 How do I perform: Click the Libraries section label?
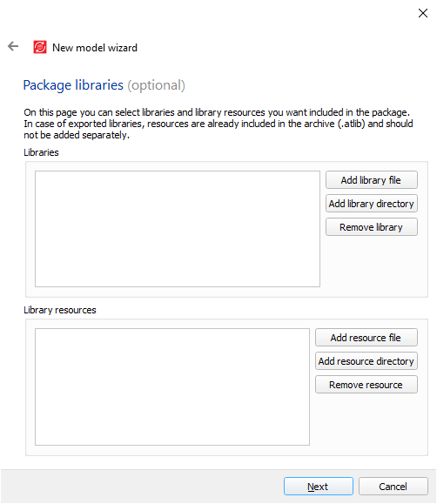tap(41, 152)
